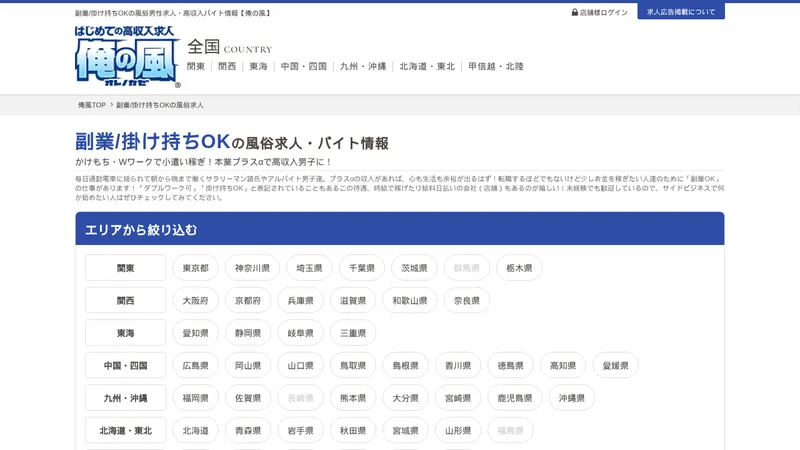Pick 愛知県 from the area list
The image size is (800, 450).
pyautogui.click(x=195, y=333)
